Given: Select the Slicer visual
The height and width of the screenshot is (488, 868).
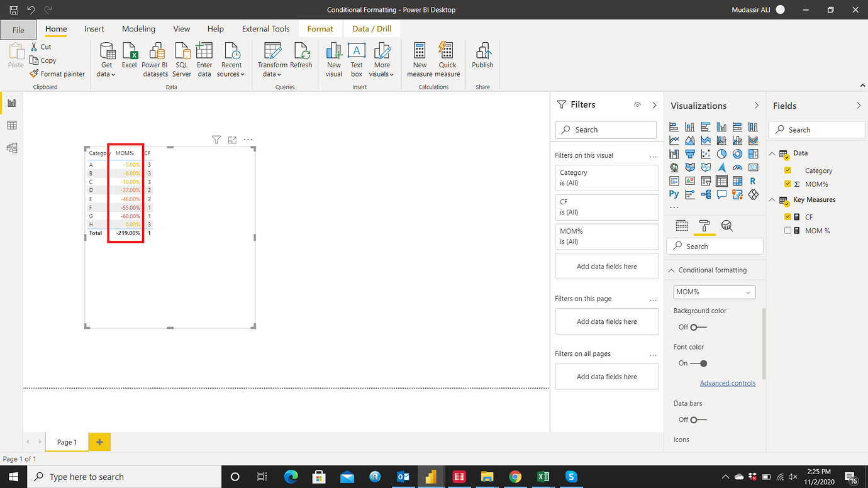Looking at the screenshot, I should (706, 180).
